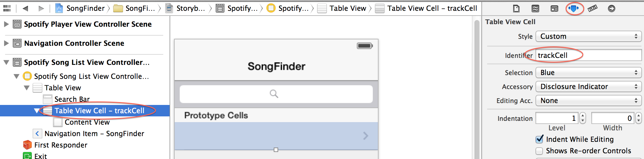The width and height of the screenshot is (644, 159).
Task: Open the Style dropdown set to Custom
Action: point(588,36)
